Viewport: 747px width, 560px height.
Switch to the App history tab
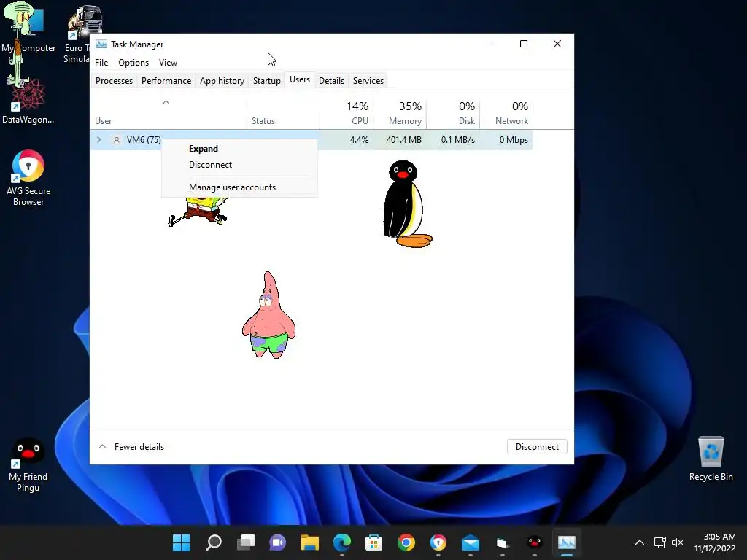222,80
